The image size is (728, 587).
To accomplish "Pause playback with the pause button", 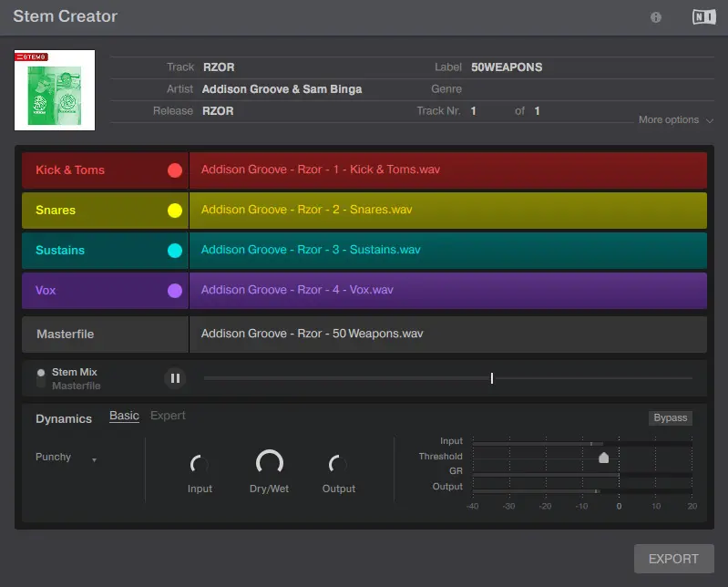I will [174, 378].
